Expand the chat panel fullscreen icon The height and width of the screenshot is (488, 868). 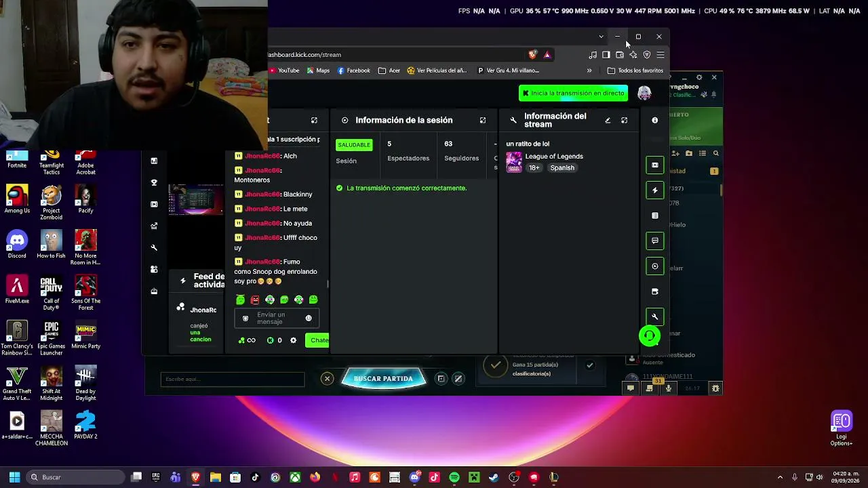tap(314, 121)
